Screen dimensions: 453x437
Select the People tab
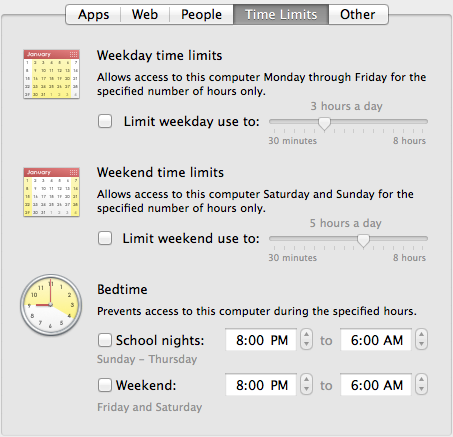[201, 14]
